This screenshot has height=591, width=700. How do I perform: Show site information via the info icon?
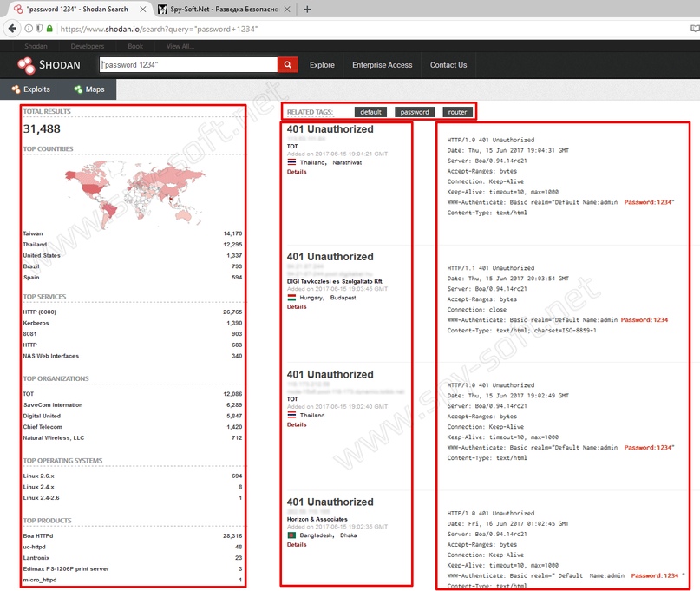(x=29, y=29)
